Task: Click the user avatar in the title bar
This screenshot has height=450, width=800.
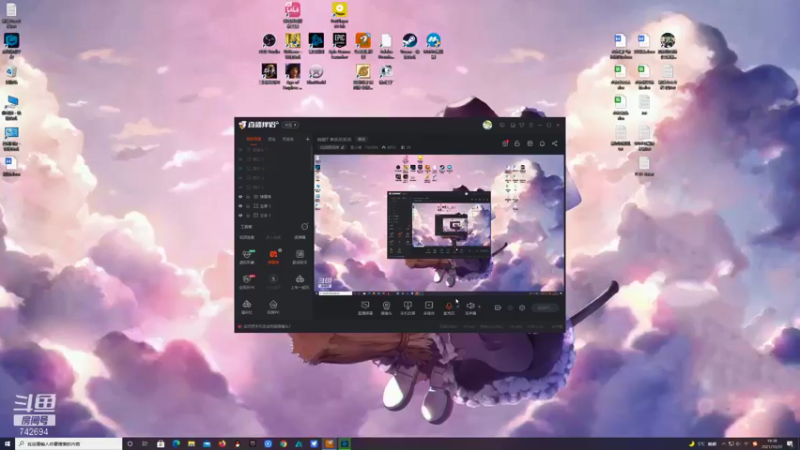Action: pyautogui.click(x=487, y=125)
